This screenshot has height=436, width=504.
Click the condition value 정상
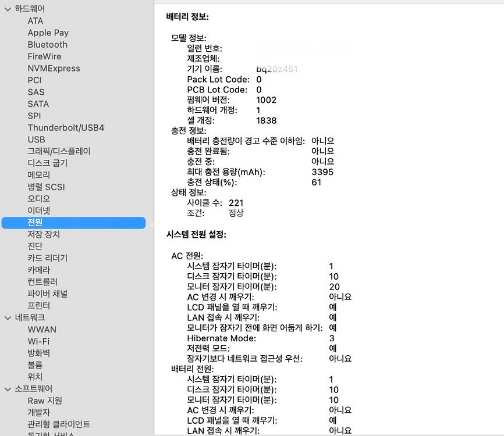pos(236,213)
